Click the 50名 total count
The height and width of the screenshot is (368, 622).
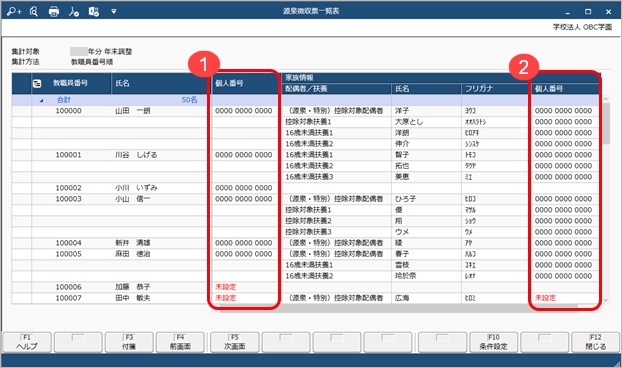point(189,100)
